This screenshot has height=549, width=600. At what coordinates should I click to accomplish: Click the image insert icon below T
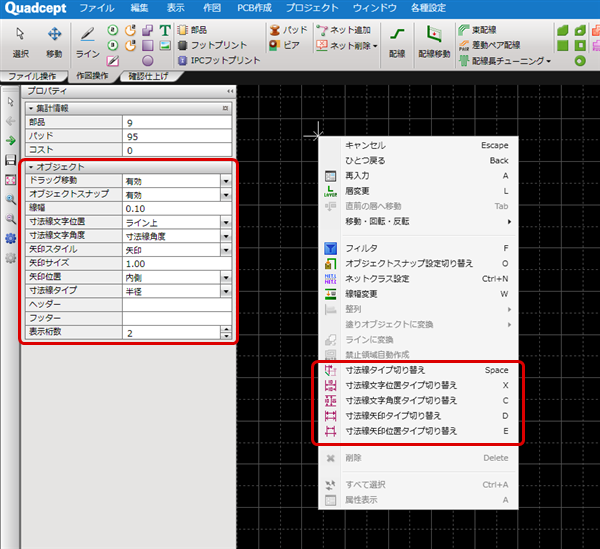click(x=165, y=46)
